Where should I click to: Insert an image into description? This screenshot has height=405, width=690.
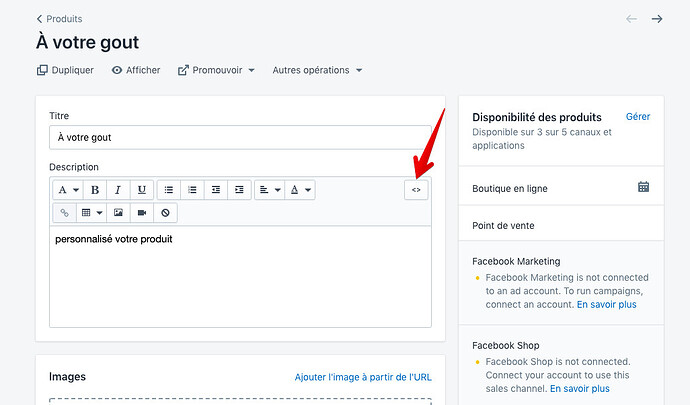(118, 213)
